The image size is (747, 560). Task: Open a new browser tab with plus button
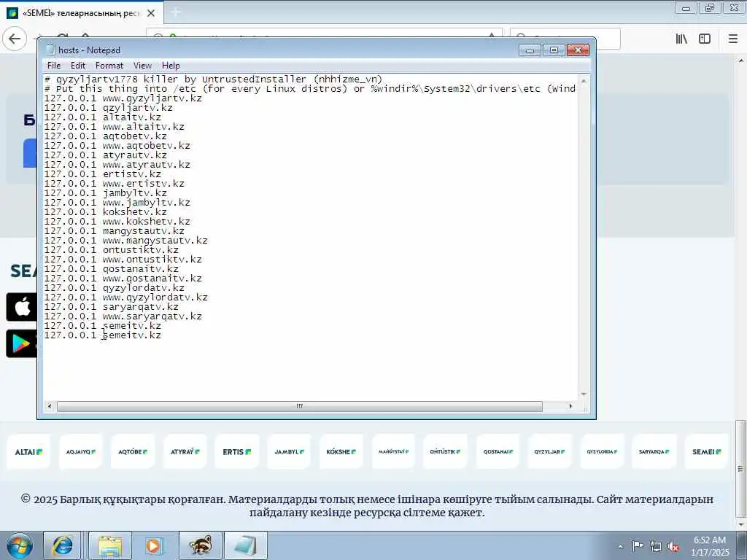pyautogui.click(x=175, y=12)
